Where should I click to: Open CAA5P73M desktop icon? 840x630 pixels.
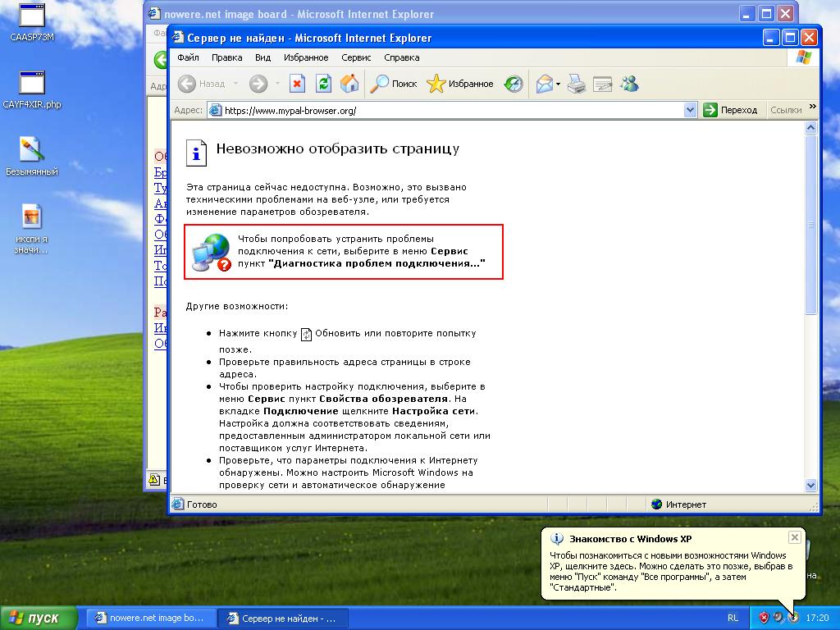tap(32, 22)
